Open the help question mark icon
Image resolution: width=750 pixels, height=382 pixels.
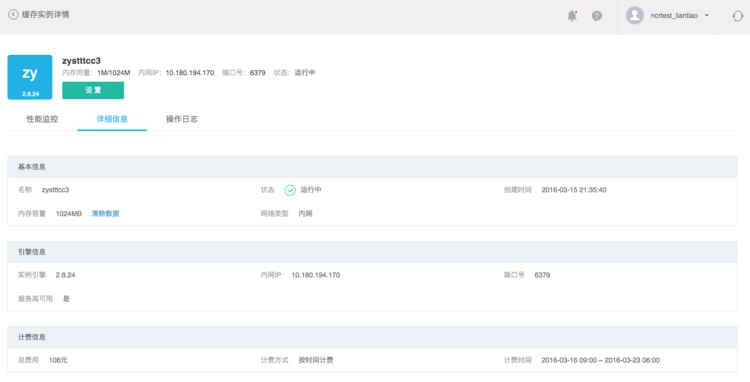point(596,16)
